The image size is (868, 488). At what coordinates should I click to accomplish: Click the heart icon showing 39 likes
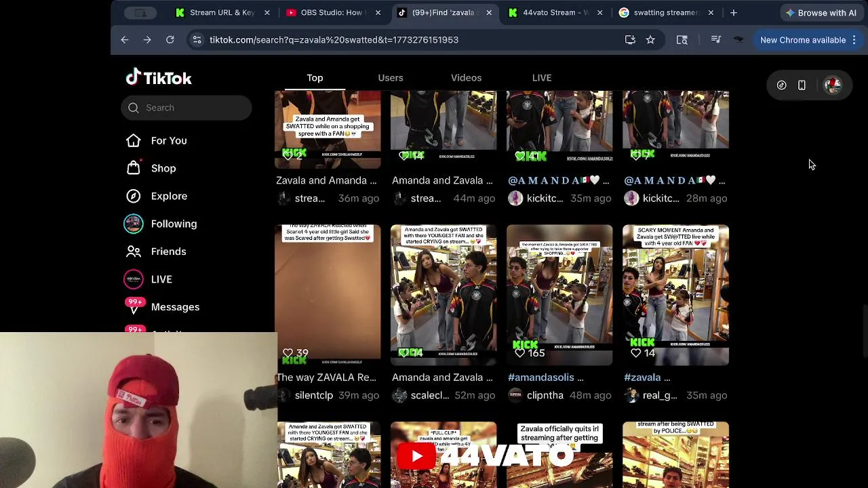coord(288,353)
